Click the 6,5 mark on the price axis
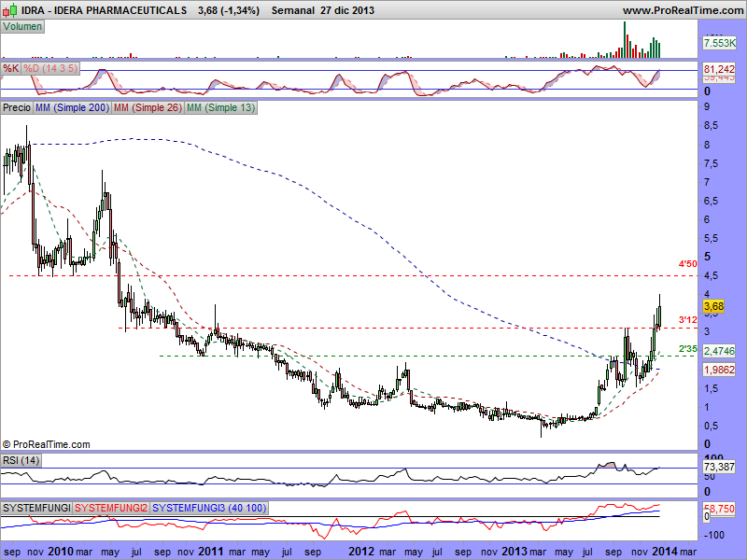747x560 pixels. pyautogui.click(x=712, y=201)
